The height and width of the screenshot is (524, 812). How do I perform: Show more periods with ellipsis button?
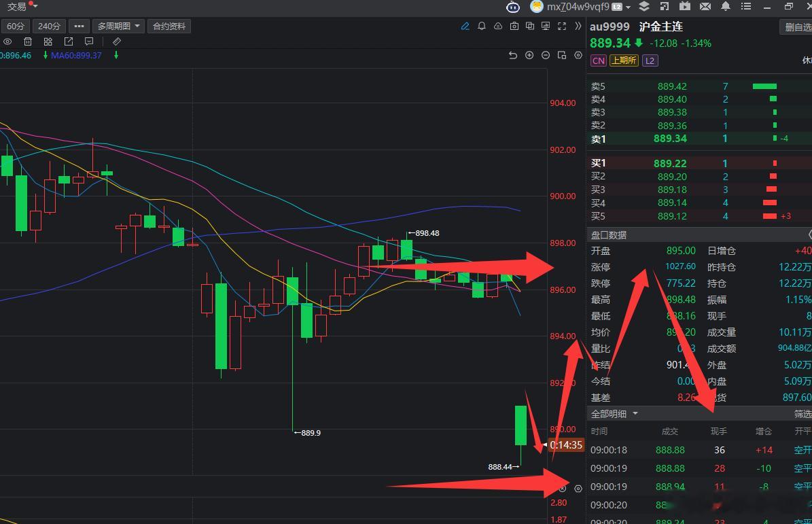[x=79, y=26]
